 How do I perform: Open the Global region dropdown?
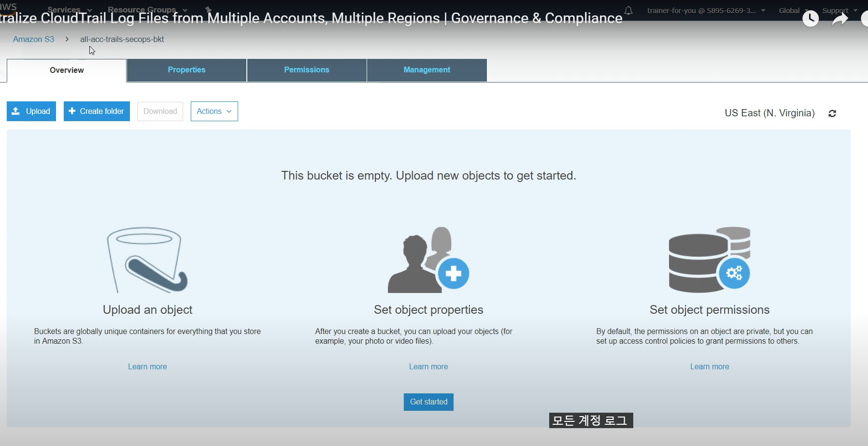click(x=794, y=10)
